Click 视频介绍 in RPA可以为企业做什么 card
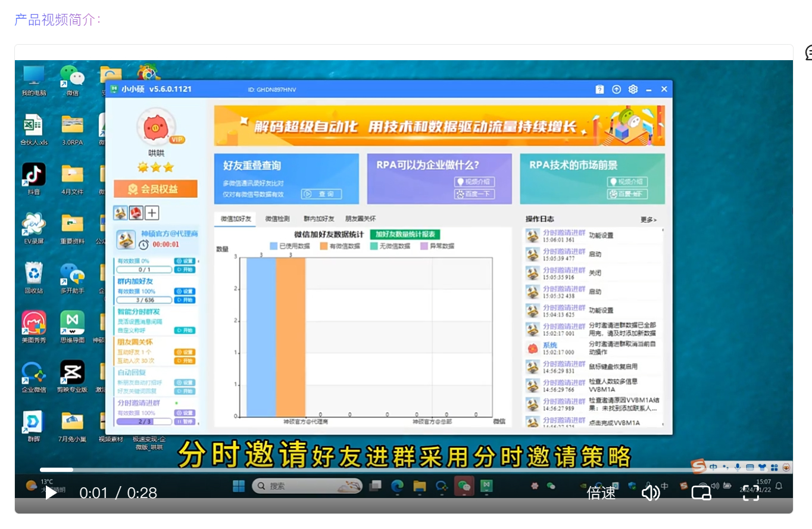The image size is (812, 529). (474, 182)
